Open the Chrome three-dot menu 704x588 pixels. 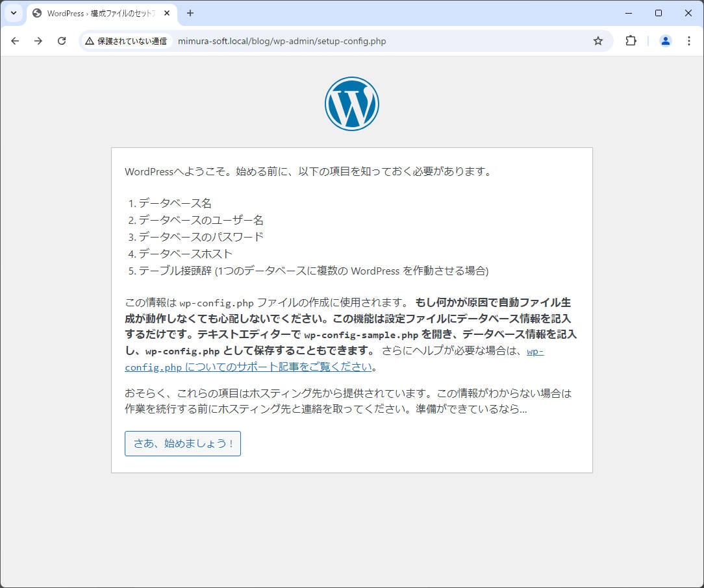tap(689, 40)
